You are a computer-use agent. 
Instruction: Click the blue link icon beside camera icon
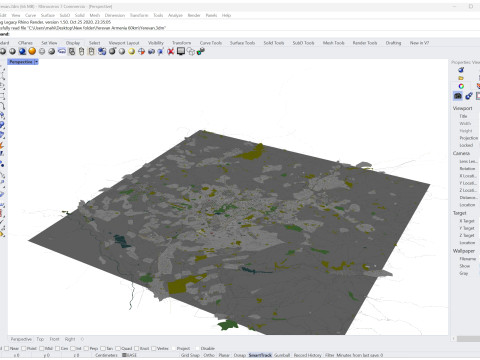469,96
